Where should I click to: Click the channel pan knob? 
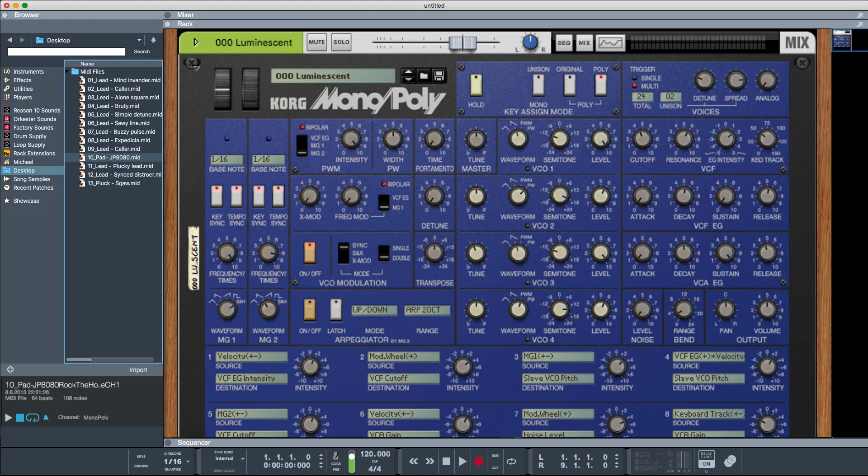point(530,42)
